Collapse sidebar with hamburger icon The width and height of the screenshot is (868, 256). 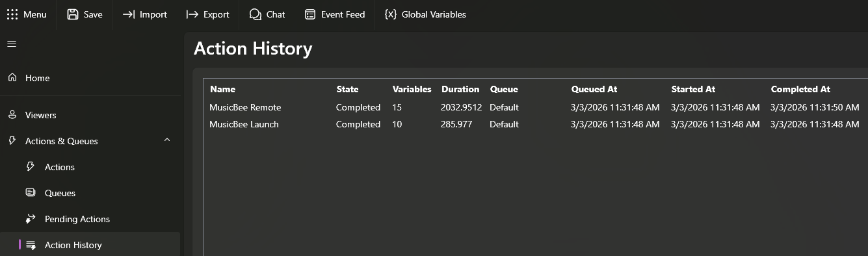12,44
